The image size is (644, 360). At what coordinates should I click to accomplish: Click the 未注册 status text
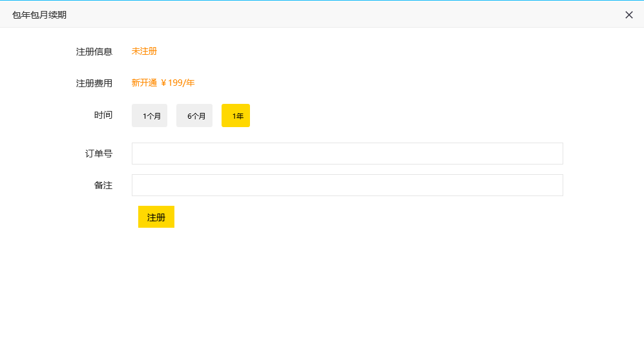coord(144,51)
